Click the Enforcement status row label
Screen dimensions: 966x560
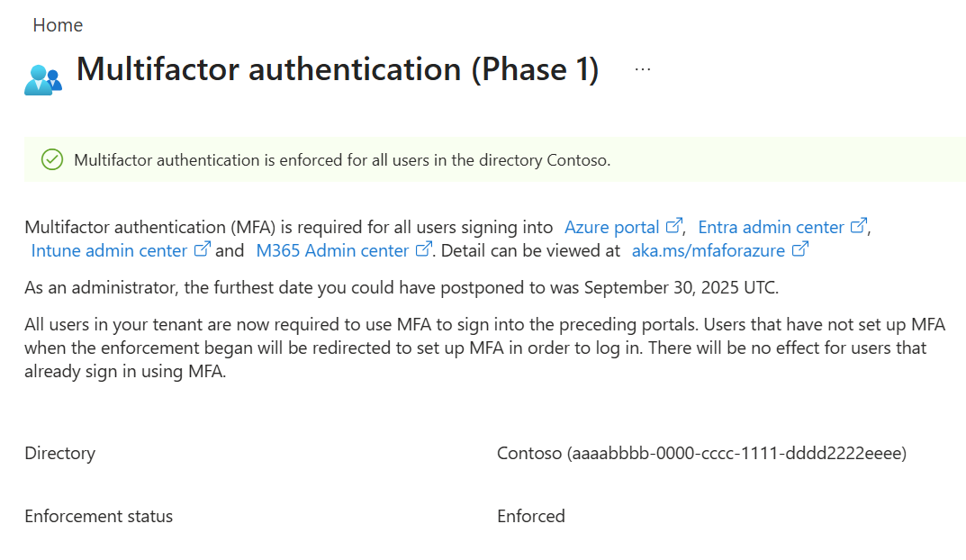(99, 516)
